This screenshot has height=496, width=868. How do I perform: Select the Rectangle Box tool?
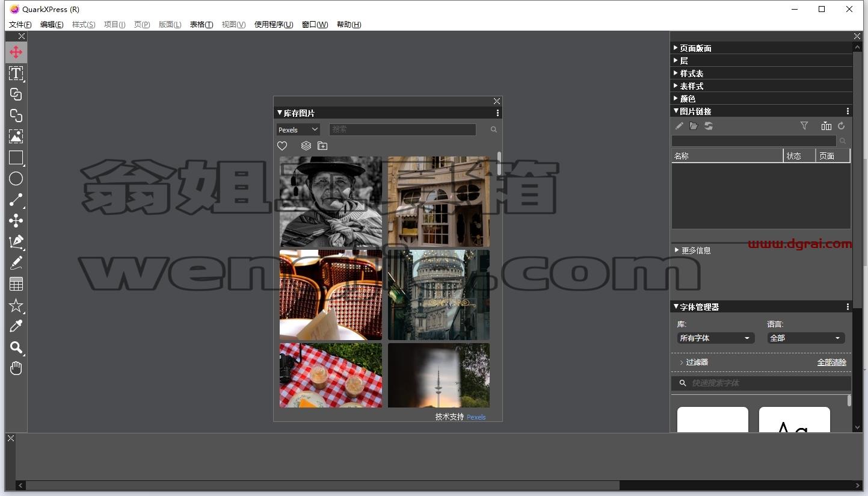tap(16, 158)
